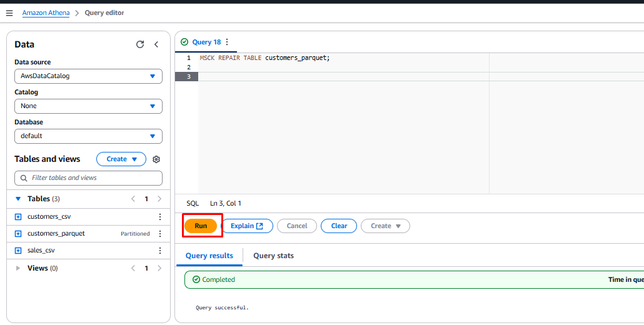Viewport: 644px width, 325px height.
Task: Follow the Amazon Athena breadcrumb link
Action: pyautogui.click(x=46, y=13)
